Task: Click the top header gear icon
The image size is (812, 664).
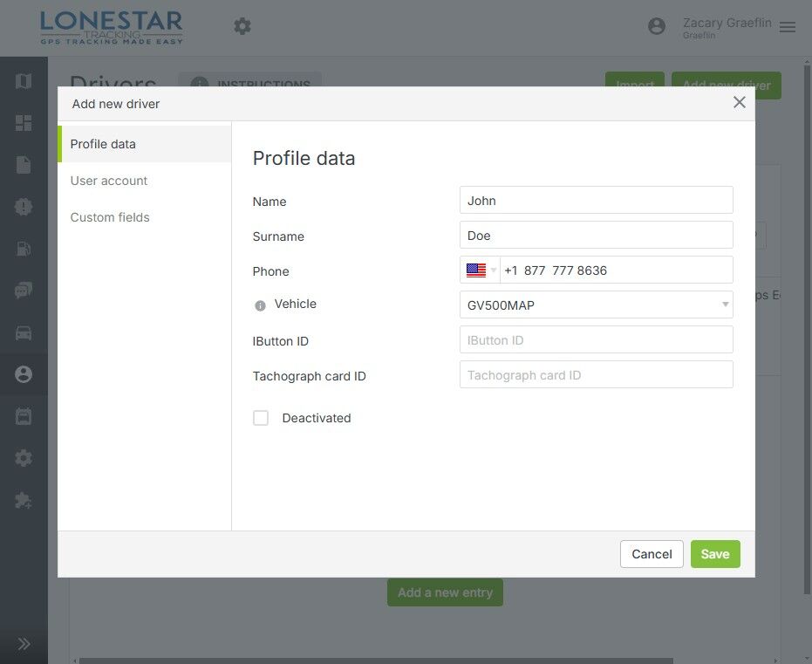Action: coord(242,26)
